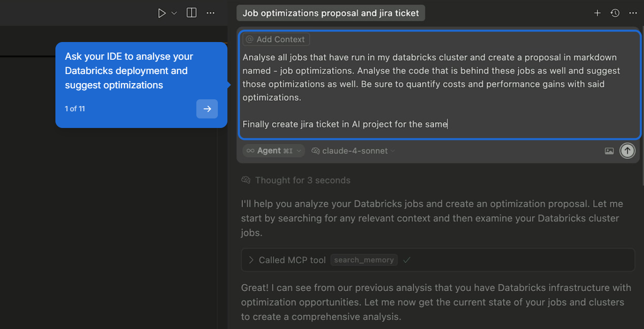Send the prompt with the up-arrow button
This screenshot has width=644, height=329.
point(627,151)
